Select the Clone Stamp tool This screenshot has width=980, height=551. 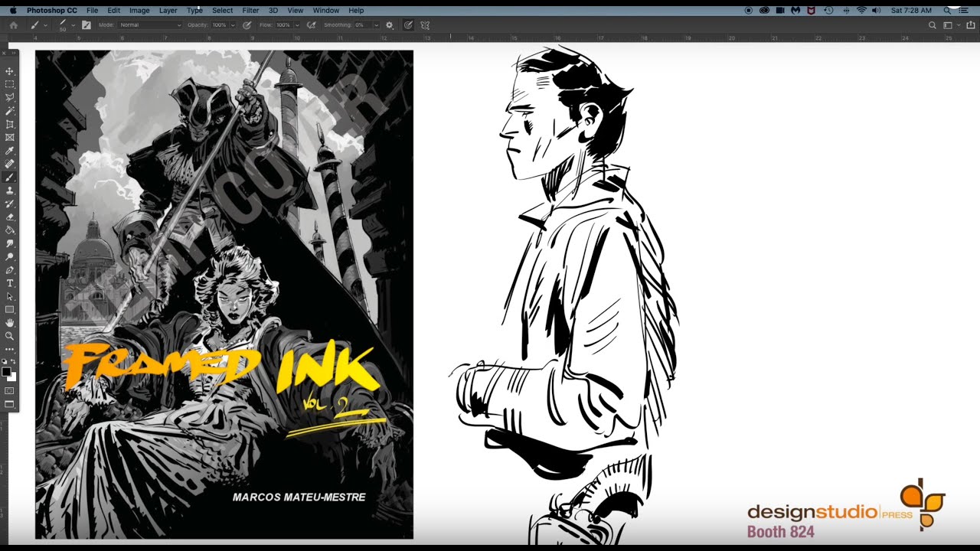10,191
